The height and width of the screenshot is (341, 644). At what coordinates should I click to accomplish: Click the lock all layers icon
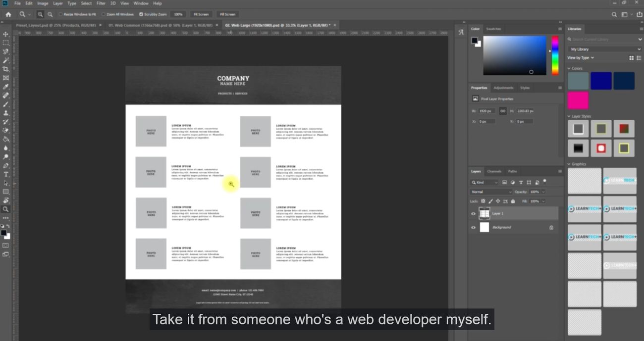point(513,201)
